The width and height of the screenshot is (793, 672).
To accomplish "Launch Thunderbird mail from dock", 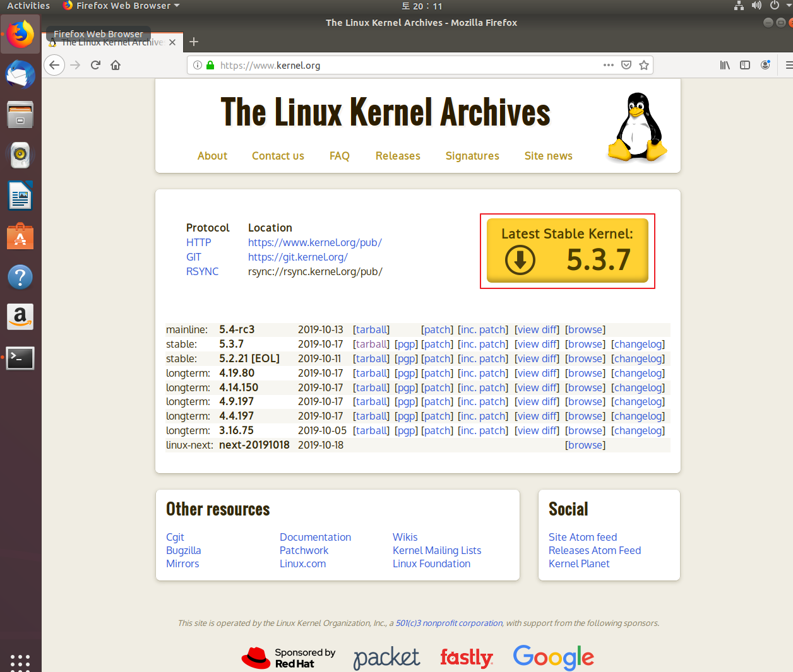I will pyautogui.click(x=20, y=74).
